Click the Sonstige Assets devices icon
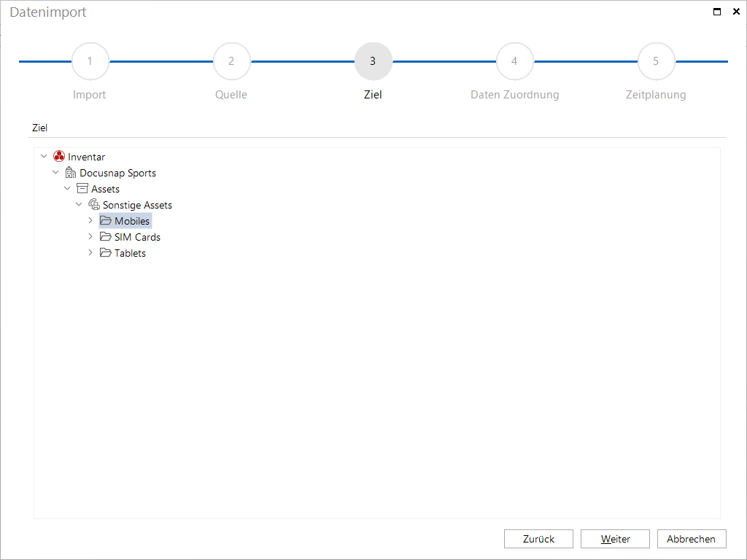Viewport: 747px width, 560px height. point(94,205)
